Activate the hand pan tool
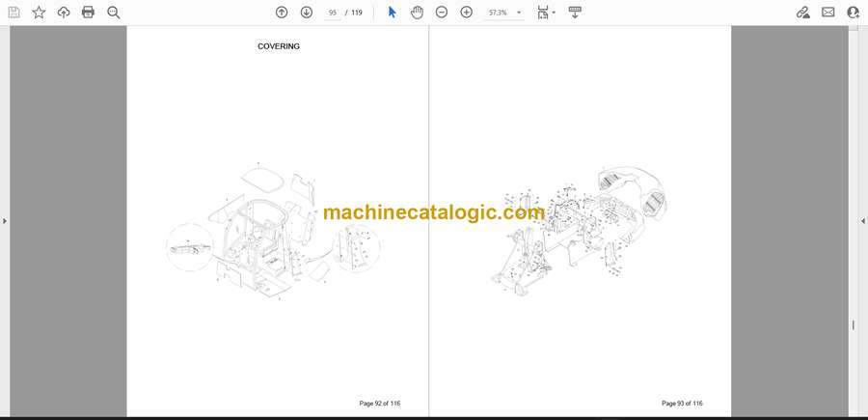The image size is (868, 420). coord(417,13)
